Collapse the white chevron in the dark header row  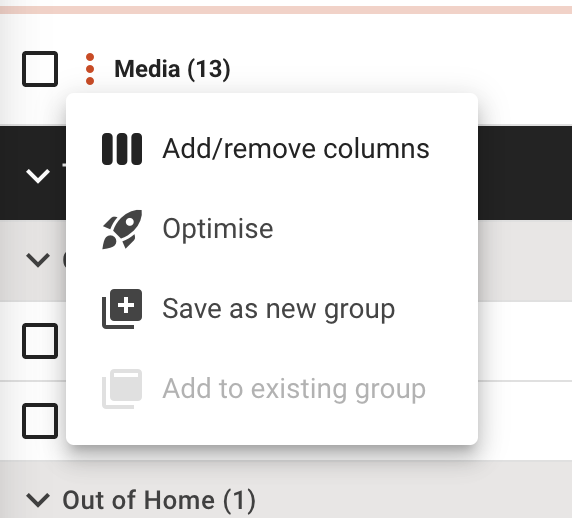pyautogui.click(x=38, y=176)
